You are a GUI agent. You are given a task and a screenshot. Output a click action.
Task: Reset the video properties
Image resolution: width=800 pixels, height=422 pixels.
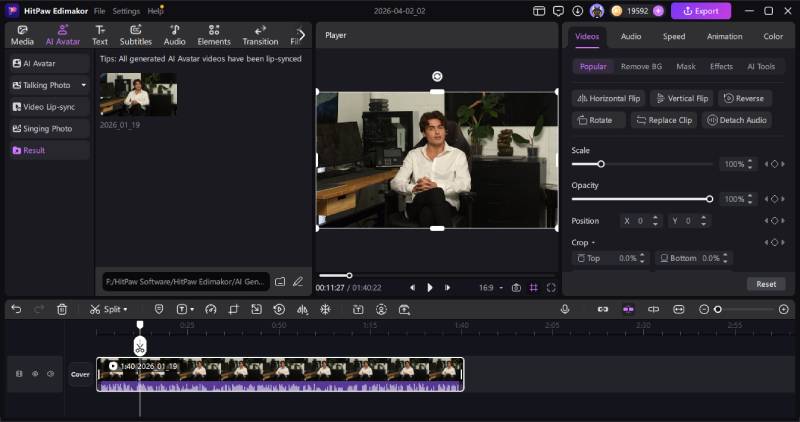click(x=766, y=284)
